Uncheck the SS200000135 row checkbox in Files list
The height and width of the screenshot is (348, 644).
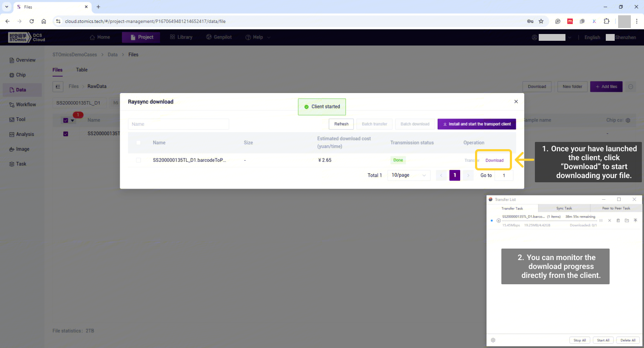point(66,134)
